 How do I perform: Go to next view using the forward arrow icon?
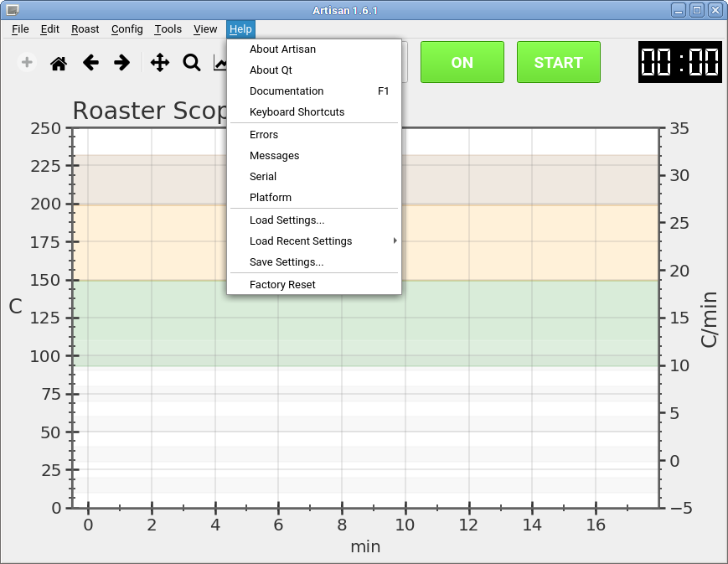(x=121, y=62)
